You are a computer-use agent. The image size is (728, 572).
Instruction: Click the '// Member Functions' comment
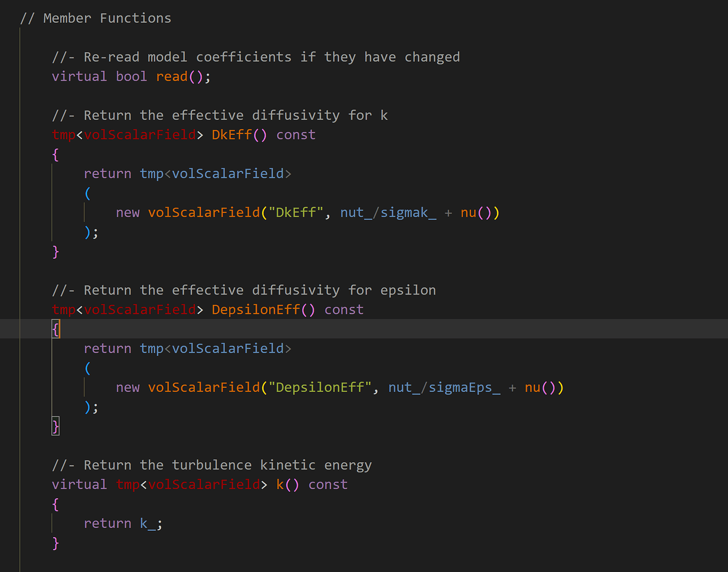tap(96, 18)
